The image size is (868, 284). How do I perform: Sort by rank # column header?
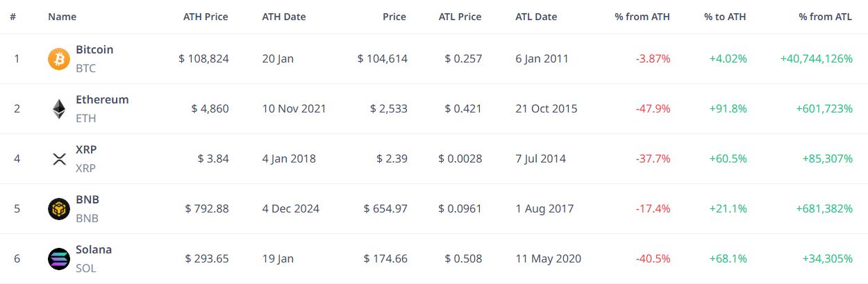tap(13, 17)
